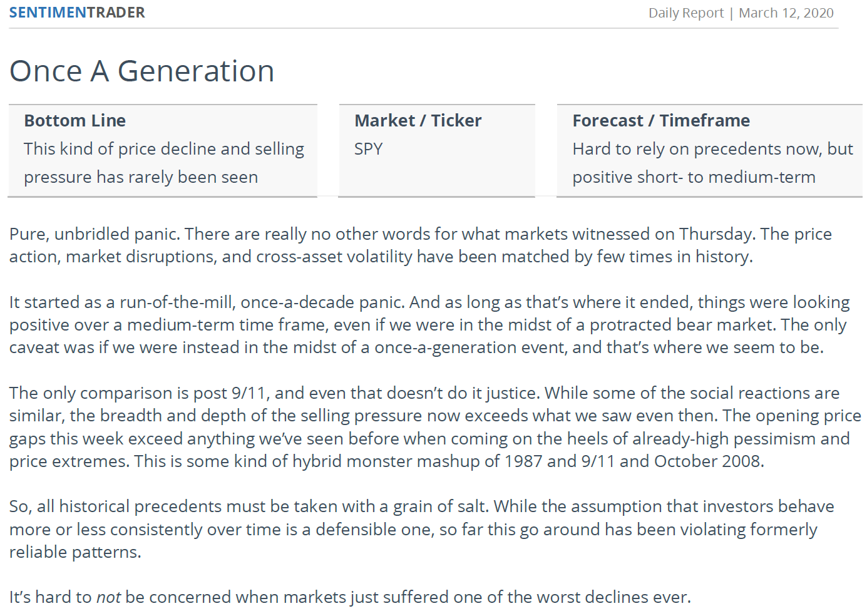Click the paragraph starting 'Pure, unbridled panic'
867x616 pixels.
coord(421,245)
